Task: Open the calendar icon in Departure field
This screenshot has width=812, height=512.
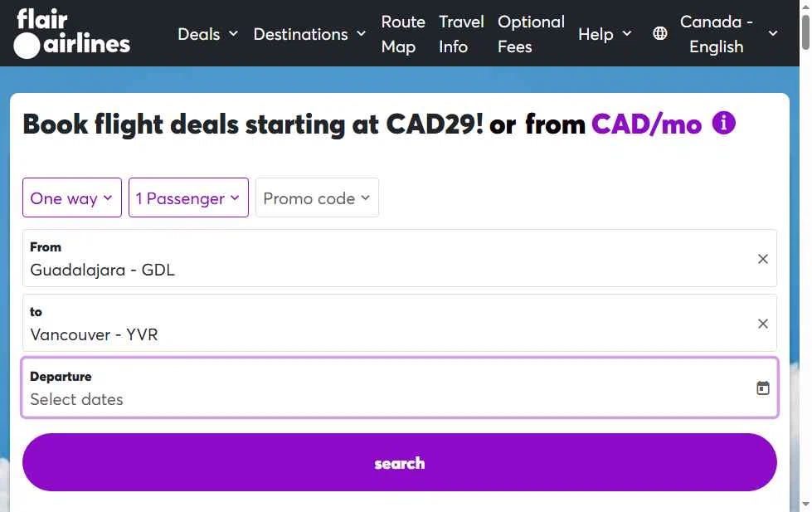Action: tap(763, 388)
